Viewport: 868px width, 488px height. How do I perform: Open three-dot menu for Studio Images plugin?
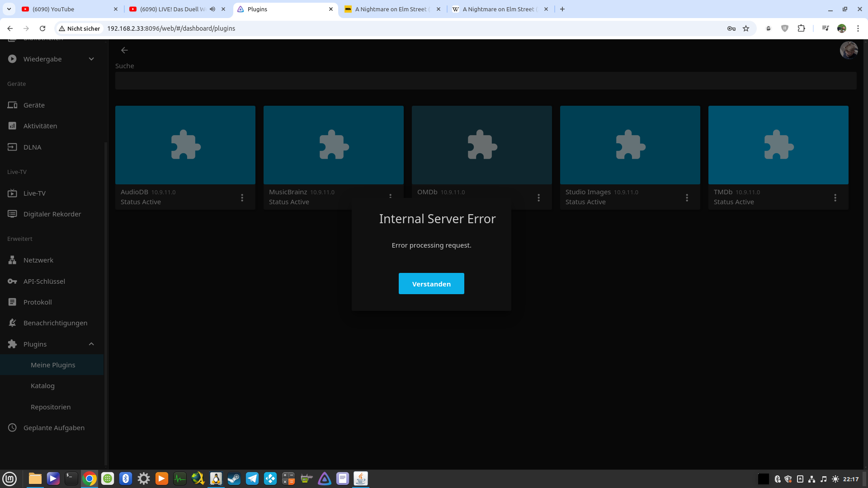[x=687, y=197]
